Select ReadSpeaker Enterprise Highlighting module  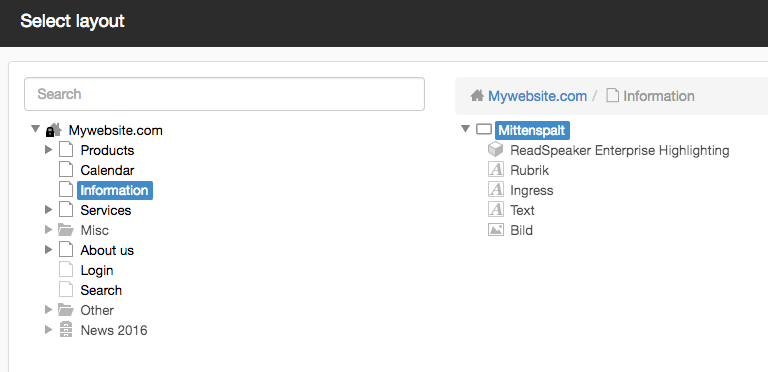coord(620,150)
